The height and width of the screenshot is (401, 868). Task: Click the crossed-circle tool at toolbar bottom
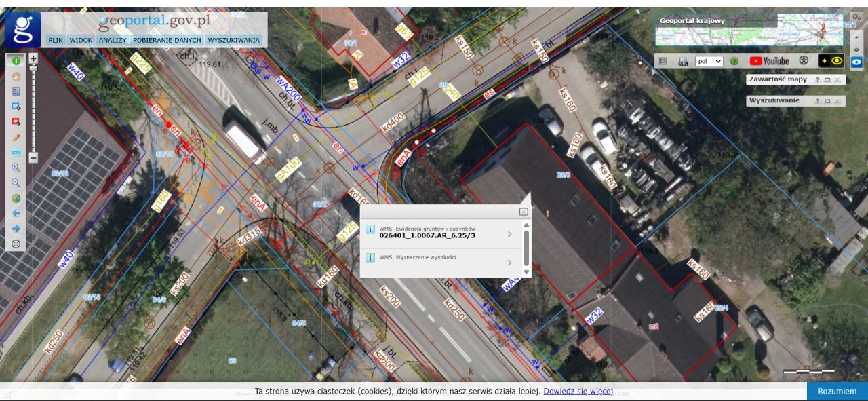[16, 244]
